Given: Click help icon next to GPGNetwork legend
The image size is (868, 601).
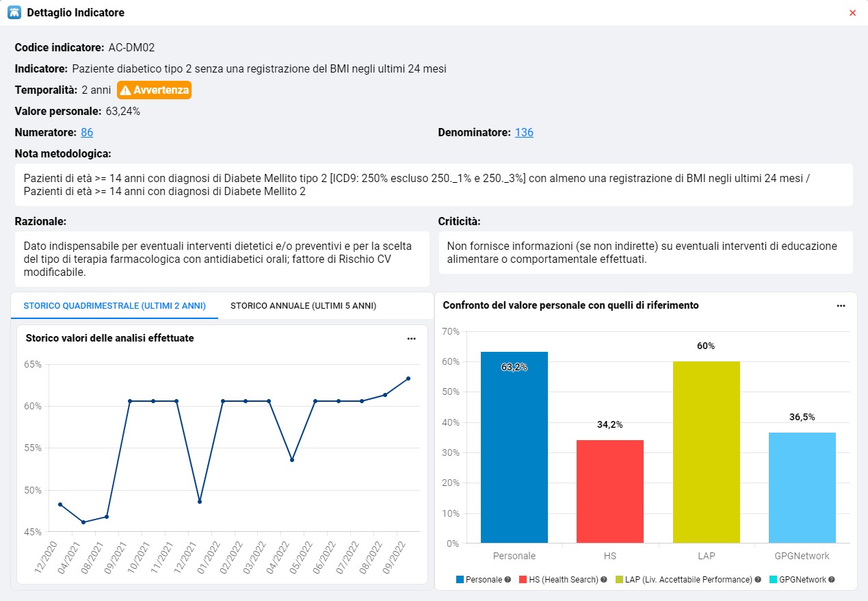Looking at the screenshot, I should point(831,579).
